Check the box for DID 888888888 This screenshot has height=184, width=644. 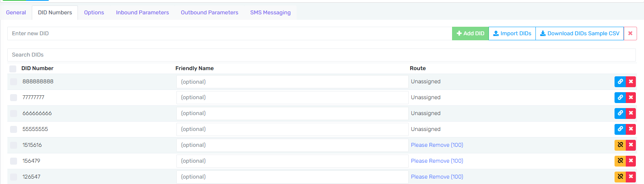(x=14, y=82)
